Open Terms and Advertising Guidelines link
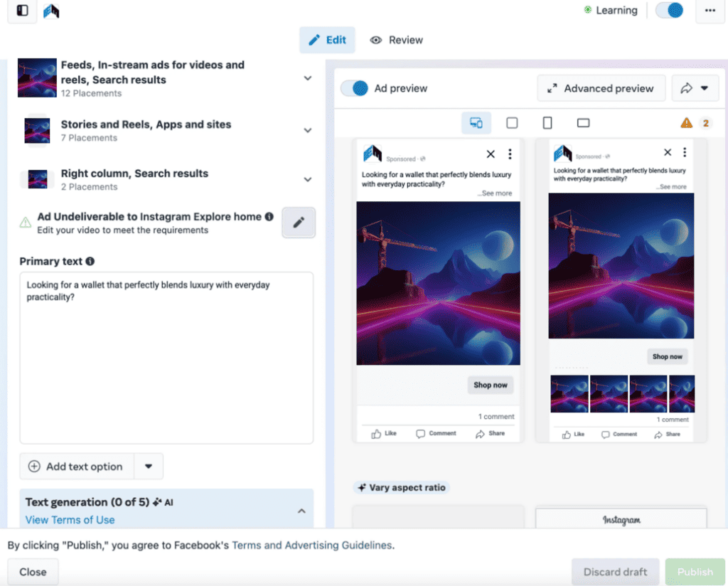The image size is (728, 586). 312,545
